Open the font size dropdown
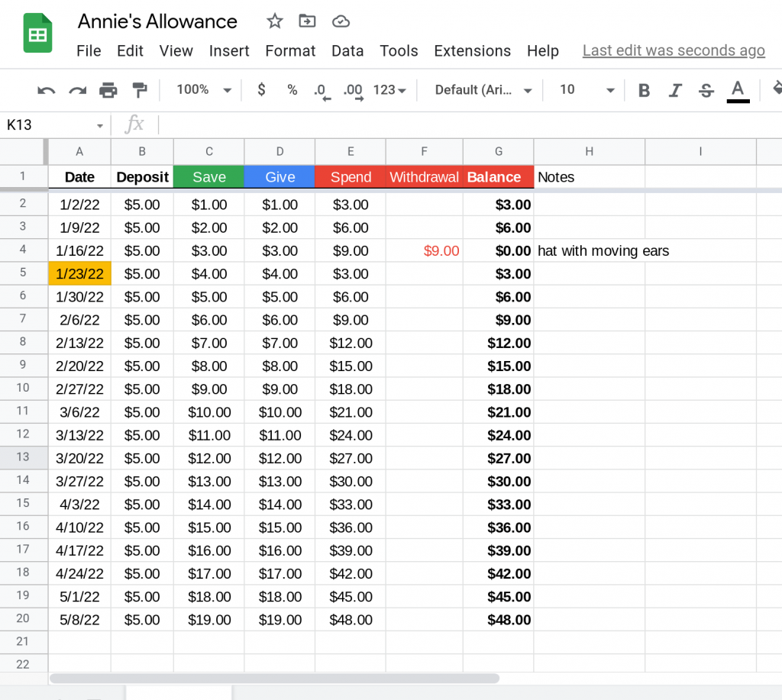 (587, 90)
